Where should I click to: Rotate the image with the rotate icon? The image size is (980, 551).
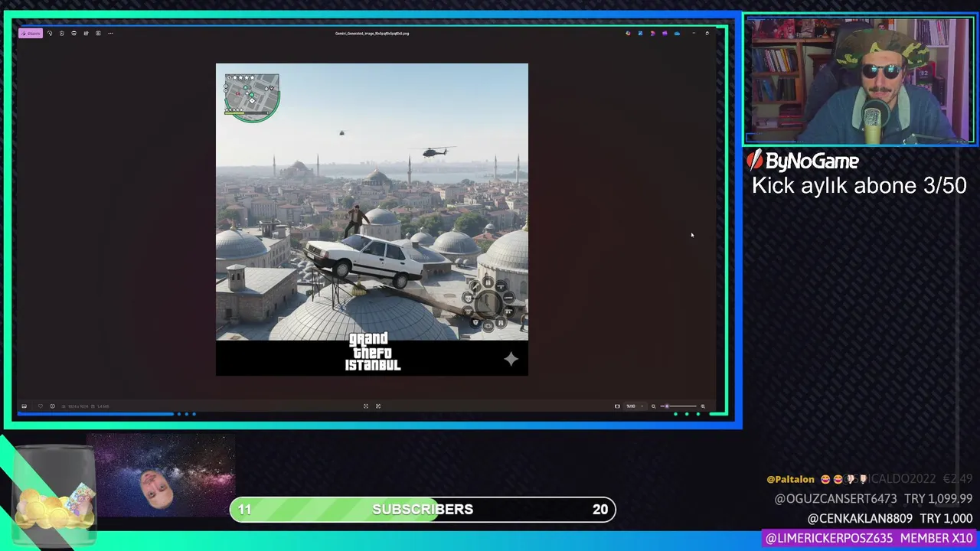pyautogui.click(x=50, y=33)
